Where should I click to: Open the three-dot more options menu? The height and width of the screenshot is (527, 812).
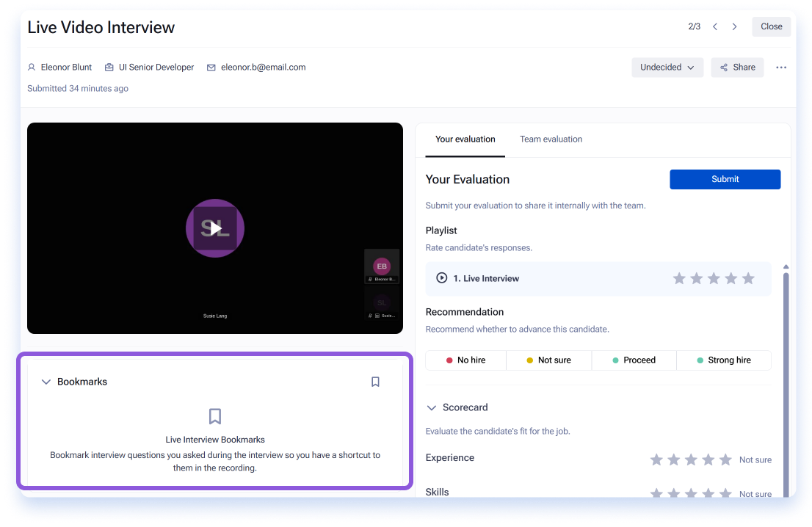point(781,68)
